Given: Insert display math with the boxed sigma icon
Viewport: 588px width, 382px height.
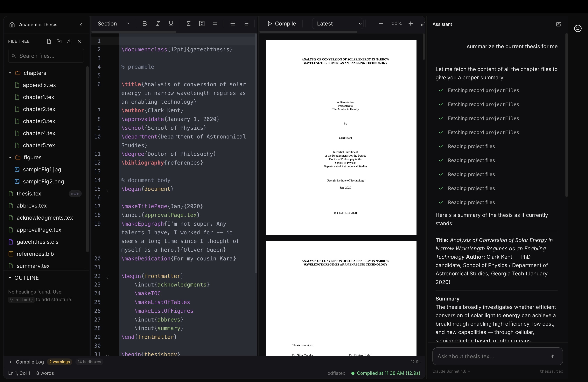Looking at the screenshot, I should [x=202, y=24].
